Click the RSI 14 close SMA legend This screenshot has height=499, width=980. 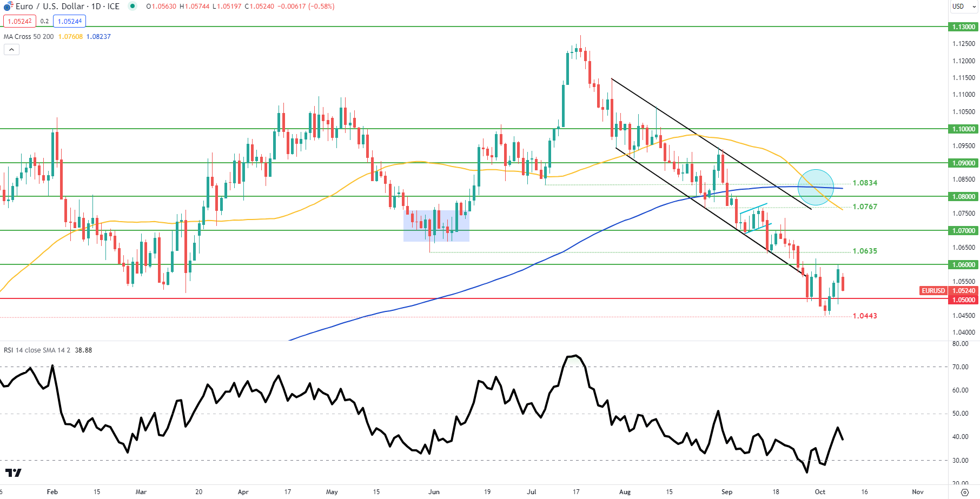click(x=37, y=350)
